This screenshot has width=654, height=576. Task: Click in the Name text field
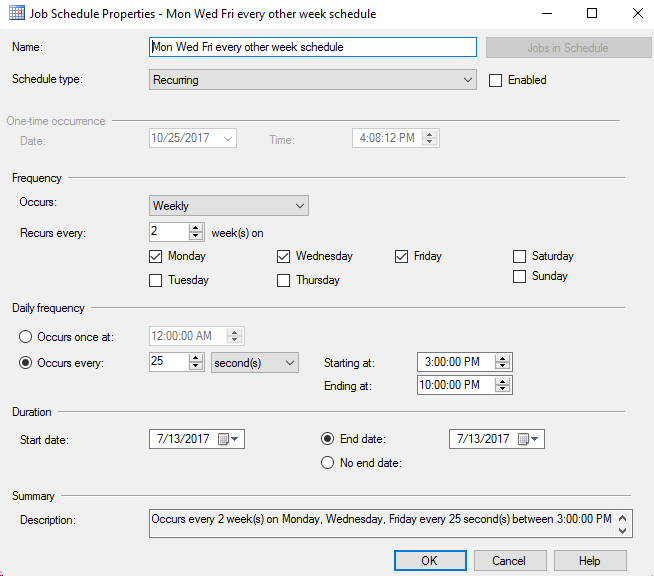click(x=312, y=47)
